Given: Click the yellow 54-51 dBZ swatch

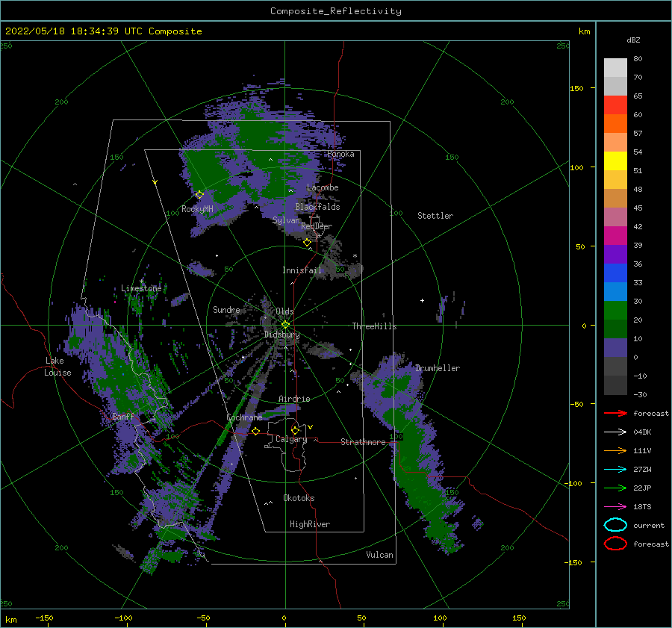Looking at the screenshot, I should pos(615,161).
